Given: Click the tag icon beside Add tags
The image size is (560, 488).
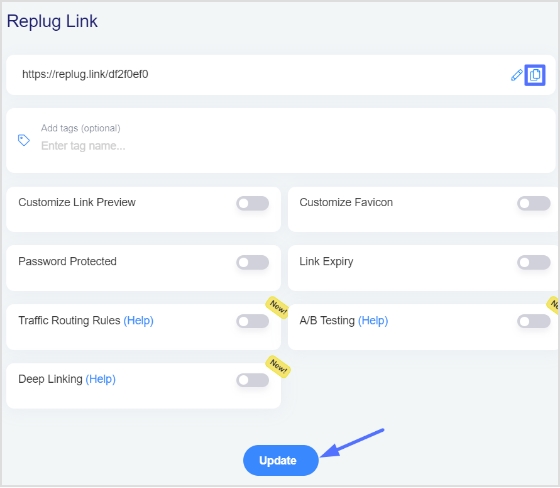Looking at the screenshot, I should pos(24,140).
